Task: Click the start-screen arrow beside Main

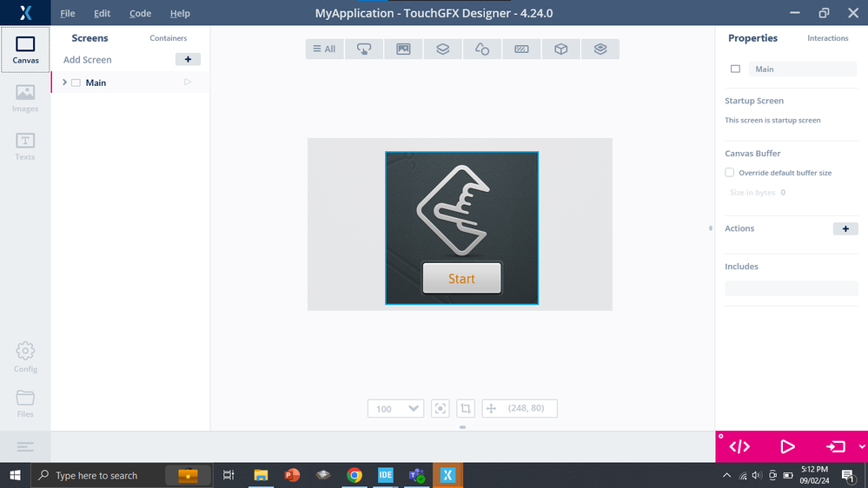Action: coord(188,82)
